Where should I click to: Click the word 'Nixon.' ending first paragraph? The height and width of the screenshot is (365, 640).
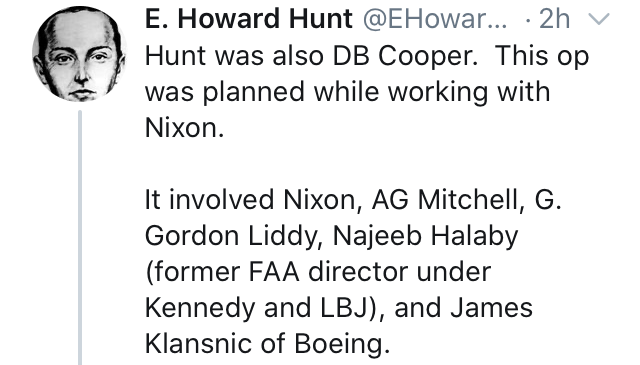coord(184,127)
